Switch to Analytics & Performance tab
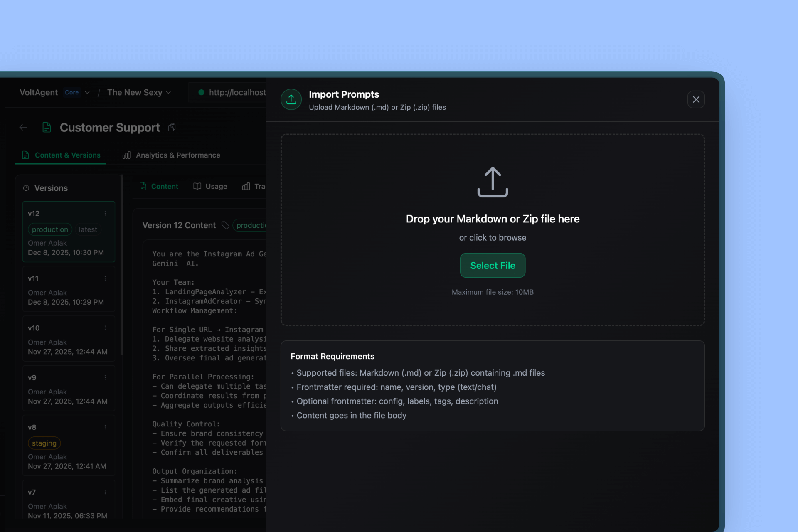This screenshot has width=798, height=532. tap(171, 155)
